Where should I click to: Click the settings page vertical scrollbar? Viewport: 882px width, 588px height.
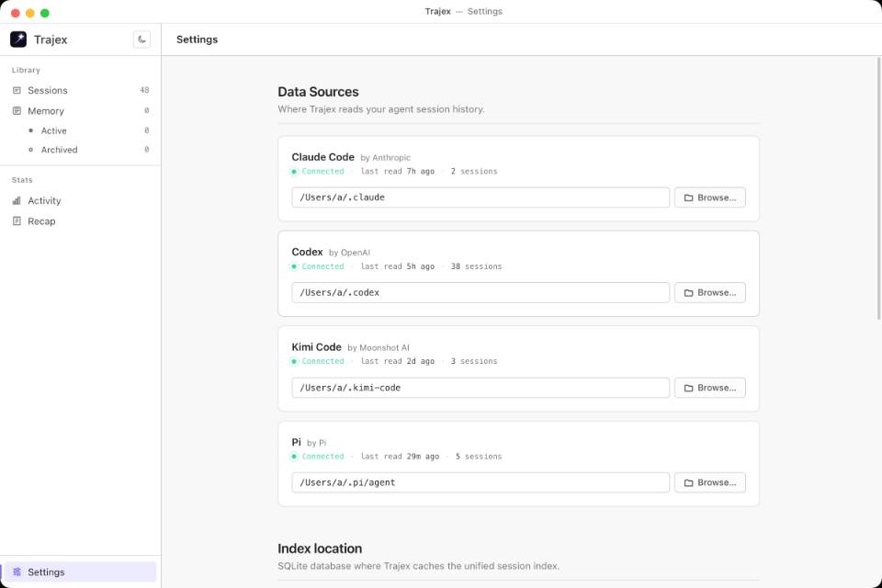tap(878, 188)
